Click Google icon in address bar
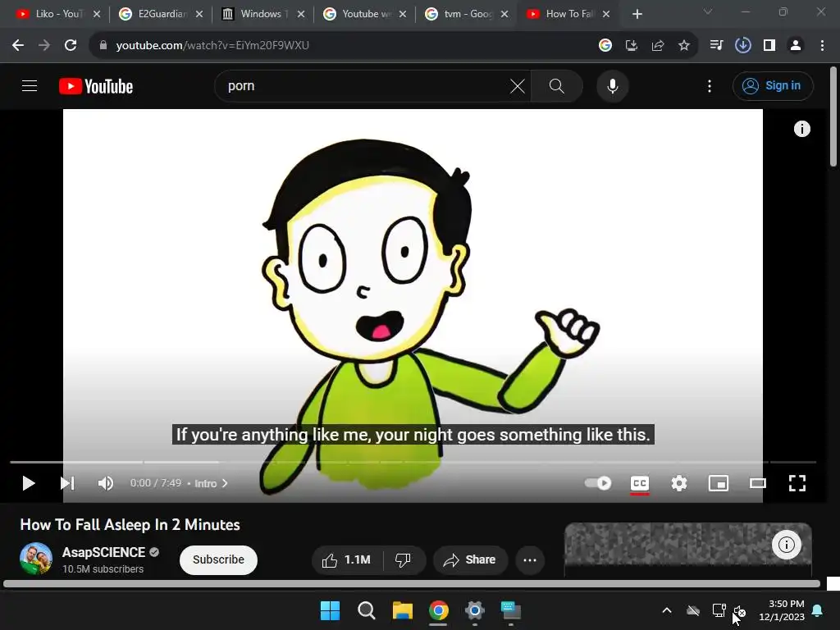This screenshot has height=630, width=840. pyautogui.click(x=605, y=46)
